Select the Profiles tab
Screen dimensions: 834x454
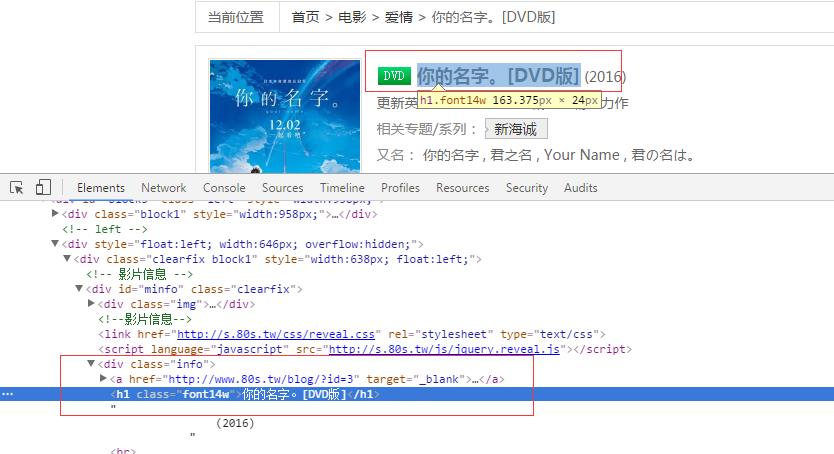pyautogui.click(x=400, y=188)
